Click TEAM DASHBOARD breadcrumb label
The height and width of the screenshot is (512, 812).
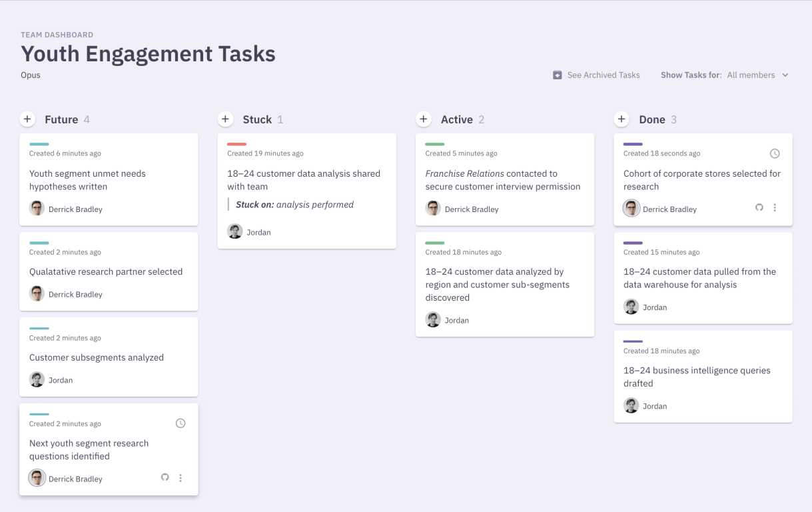coord(57,35)
